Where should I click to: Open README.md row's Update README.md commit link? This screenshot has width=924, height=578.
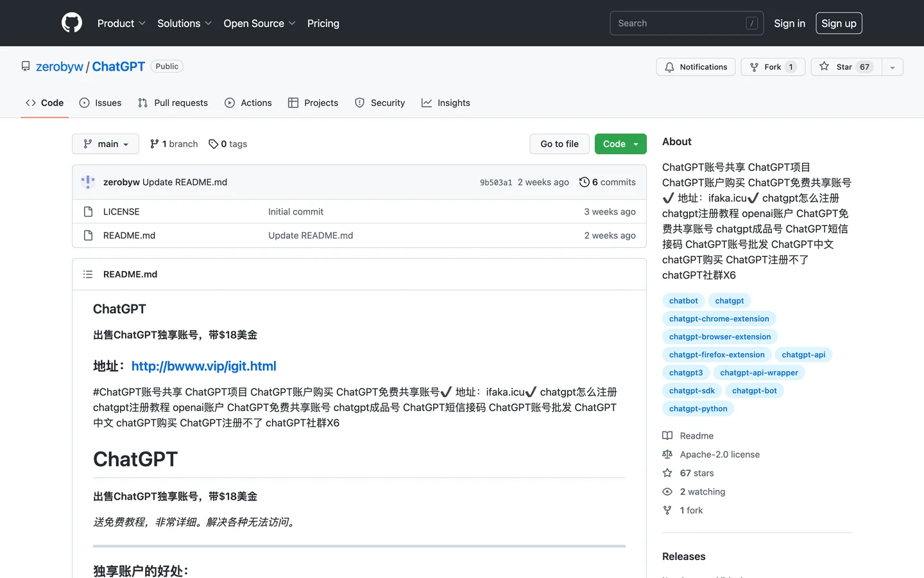[311, 235]
